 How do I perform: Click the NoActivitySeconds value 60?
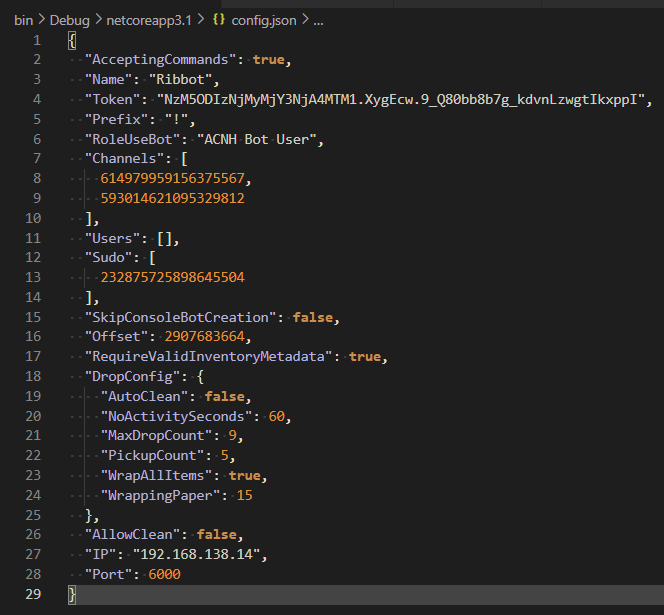tap(277, 417)
